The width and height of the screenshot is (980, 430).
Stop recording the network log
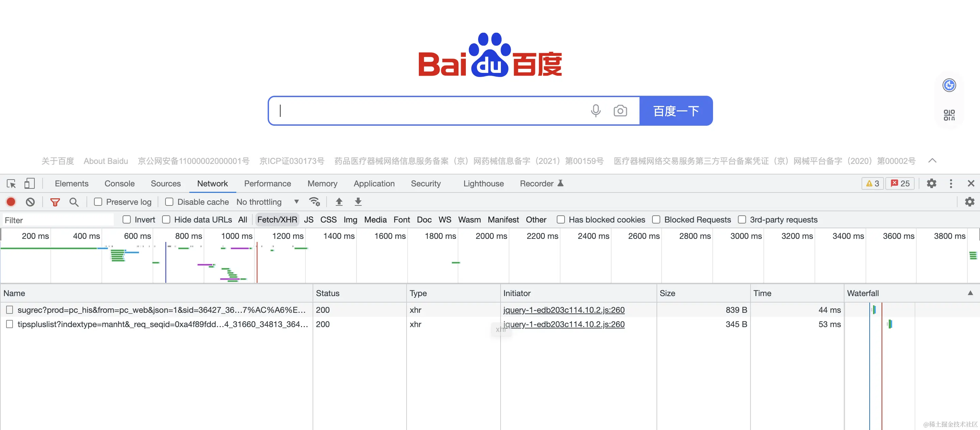point(11,202)
